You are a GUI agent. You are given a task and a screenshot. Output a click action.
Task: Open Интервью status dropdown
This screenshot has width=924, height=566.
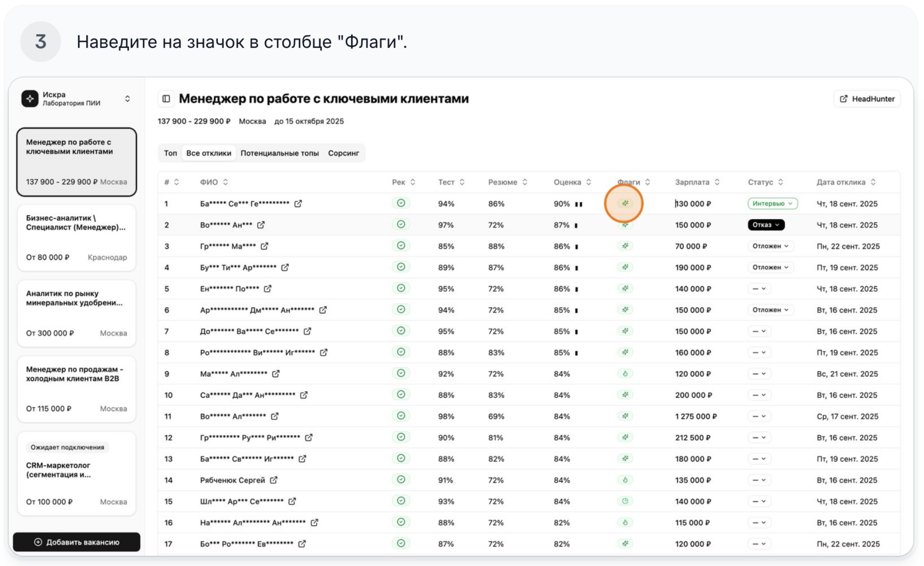[x=772, y=203]
